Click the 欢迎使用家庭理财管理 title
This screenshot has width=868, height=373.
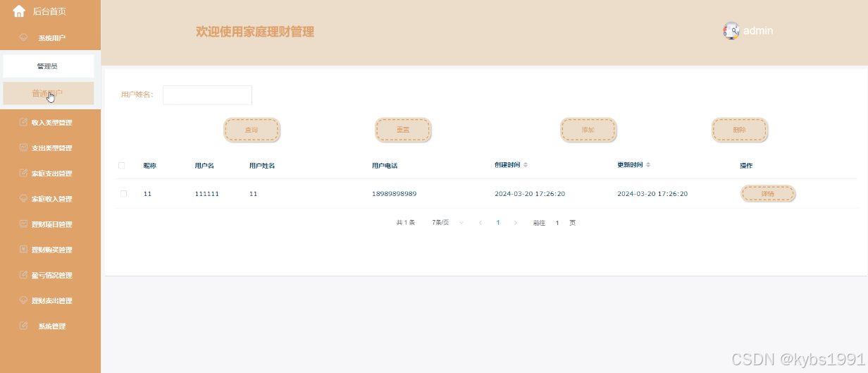[255, 32]
